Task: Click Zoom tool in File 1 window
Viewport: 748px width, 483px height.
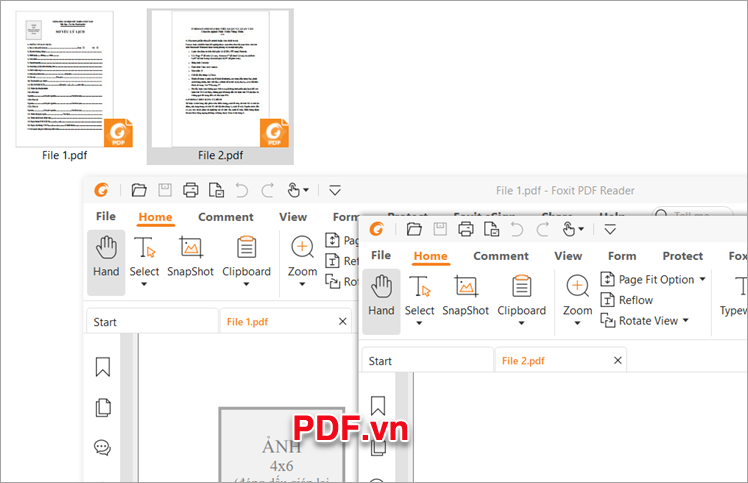Action: 302,257
